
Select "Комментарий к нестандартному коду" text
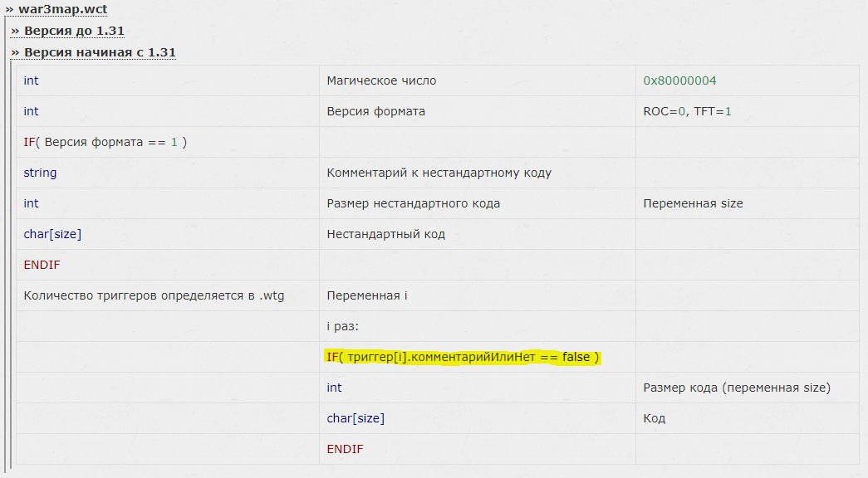point(439,173)
